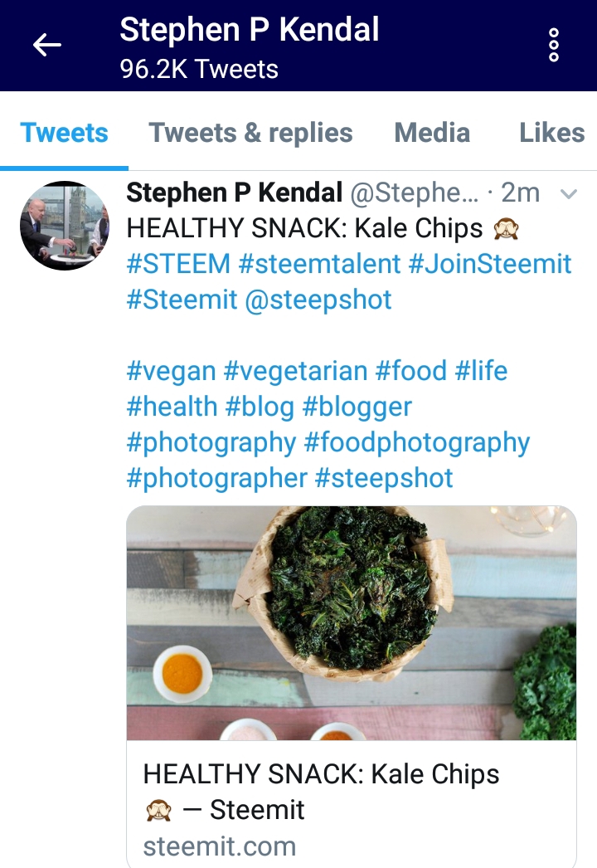Open the steemit.com link card title
The image size is (597, 868).
(x=321, y=792)
